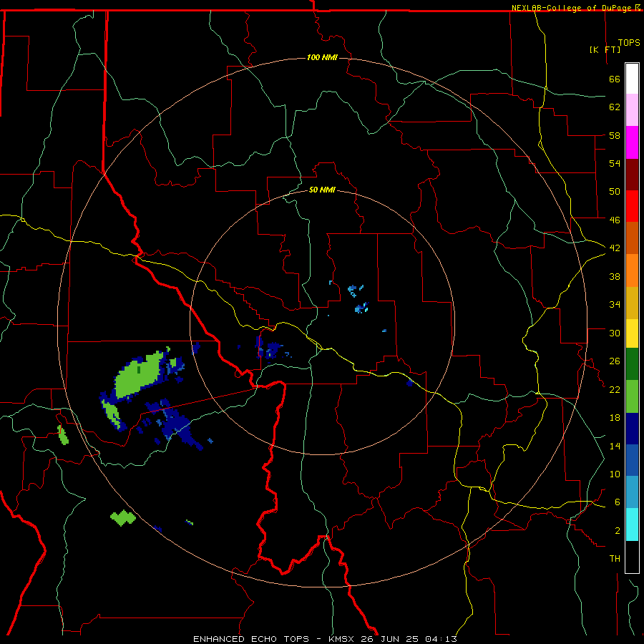The image size is (644, 644).
Task: Click the legend value 62
Action: pos(615,107)
